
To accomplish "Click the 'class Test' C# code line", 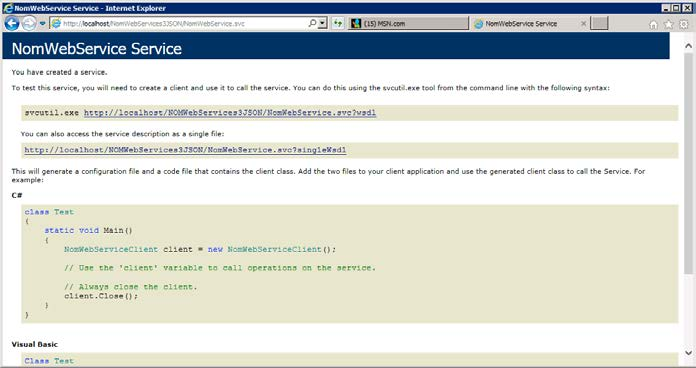I will (x=49, y=212).
